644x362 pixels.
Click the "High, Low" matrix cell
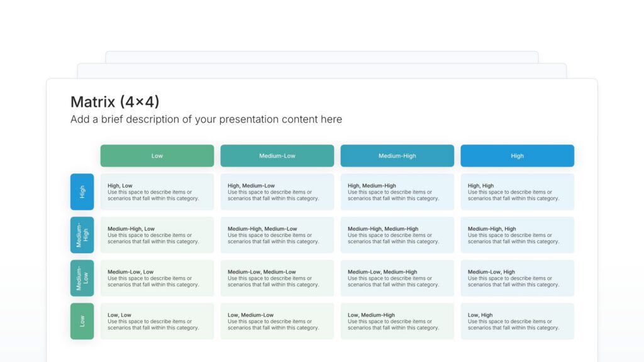pos(157,192)
